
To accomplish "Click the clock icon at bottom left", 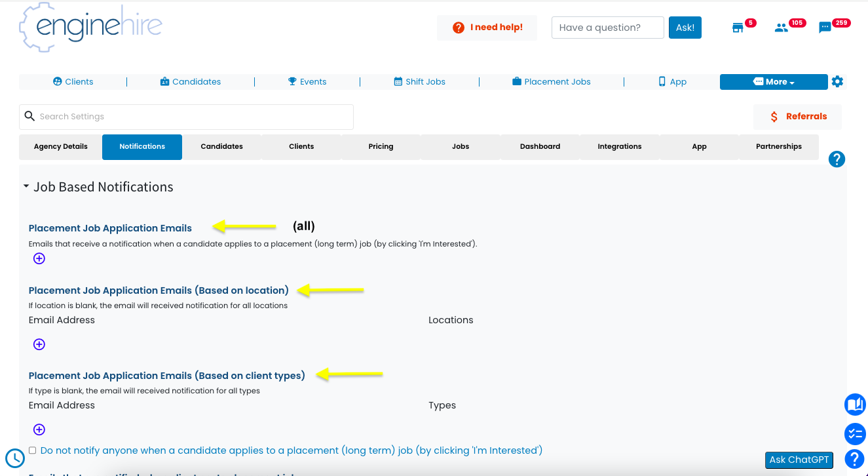I will click(x=15, y=458).
